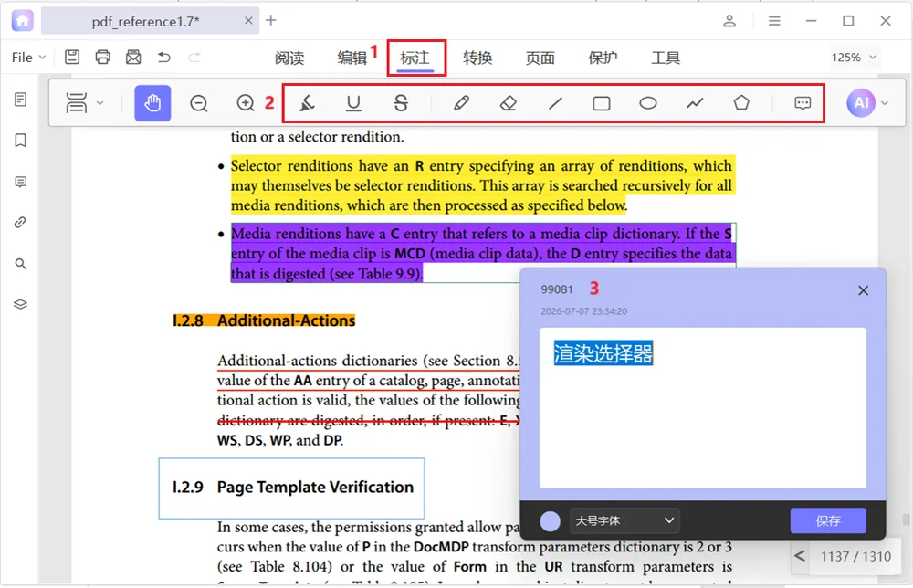Click the page number field 1137 / 1310

(x=855, y=557)
